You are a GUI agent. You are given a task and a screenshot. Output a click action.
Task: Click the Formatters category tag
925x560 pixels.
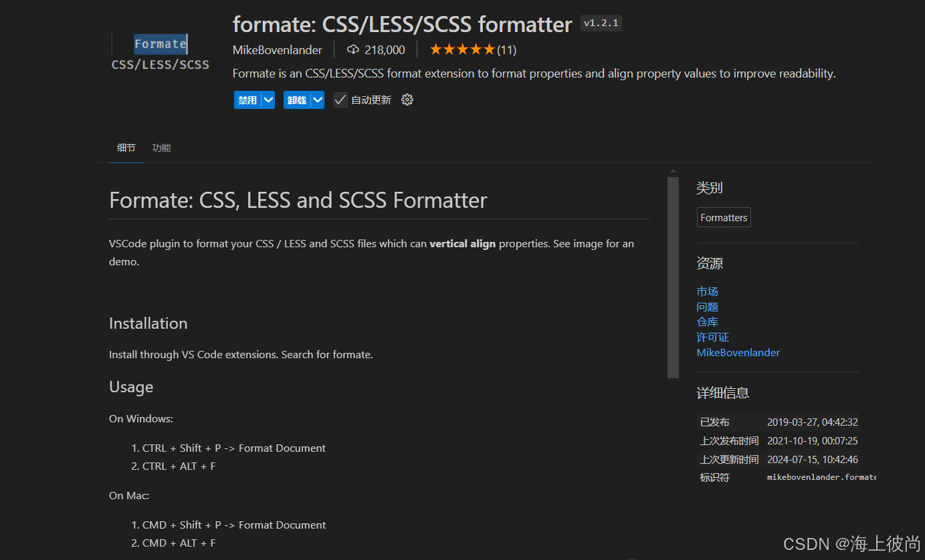click(724, 218)
